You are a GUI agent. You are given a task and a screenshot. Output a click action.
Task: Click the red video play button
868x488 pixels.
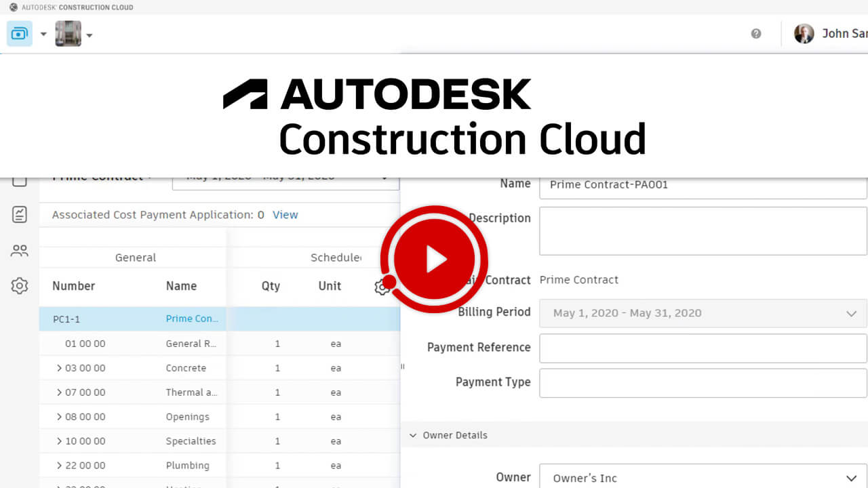tap(434, 260)
